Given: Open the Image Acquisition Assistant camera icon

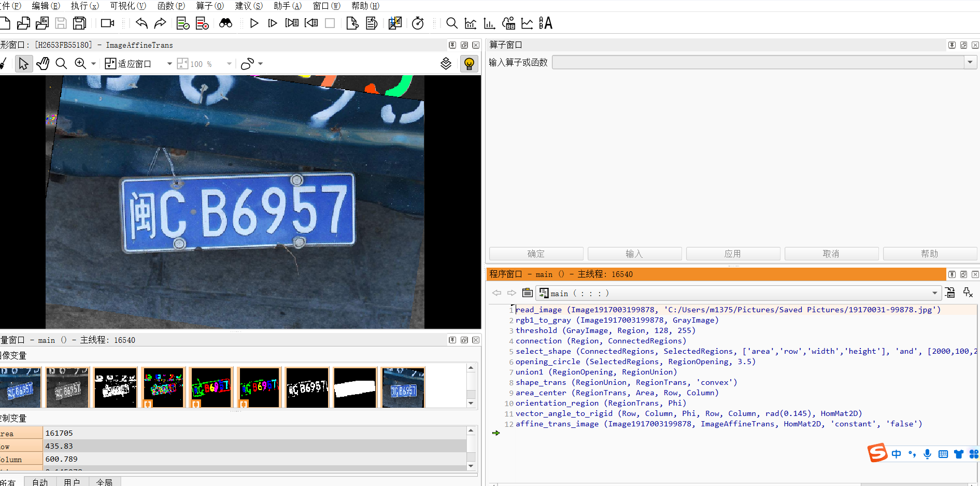Looking at the screenshot, I should (x=107, y=23).
